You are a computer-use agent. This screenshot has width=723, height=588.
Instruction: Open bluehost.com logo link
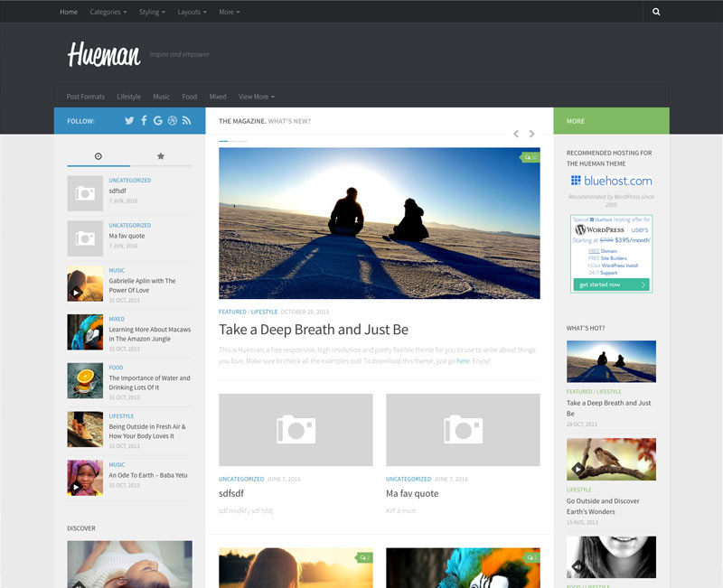611,181
